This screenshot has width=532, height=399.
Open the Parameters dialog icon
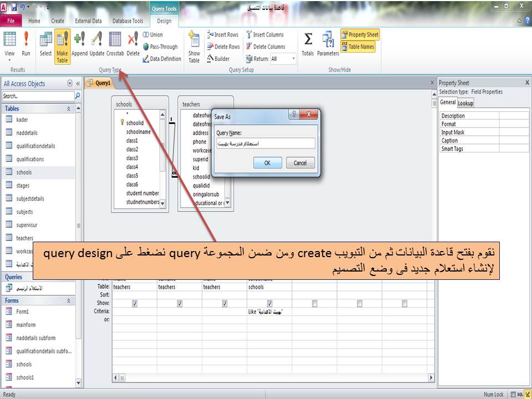(328, 44)
